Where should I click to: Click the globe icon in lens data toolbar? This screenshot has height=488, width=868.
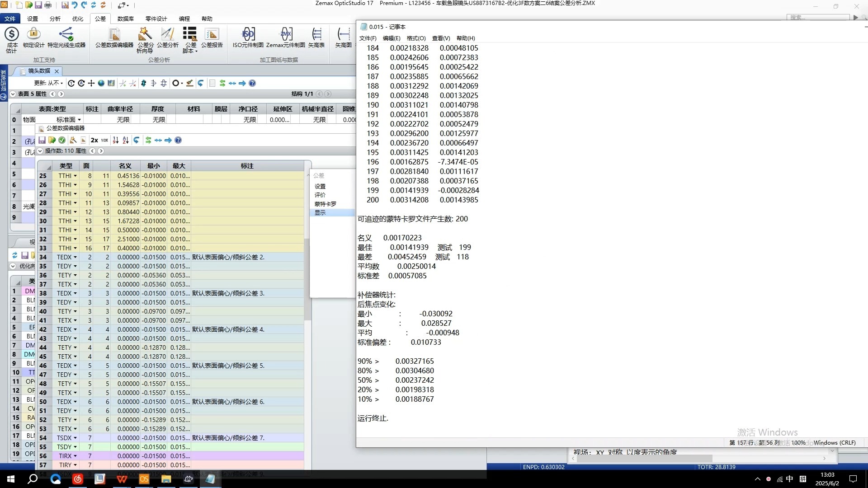coord(101,83)
